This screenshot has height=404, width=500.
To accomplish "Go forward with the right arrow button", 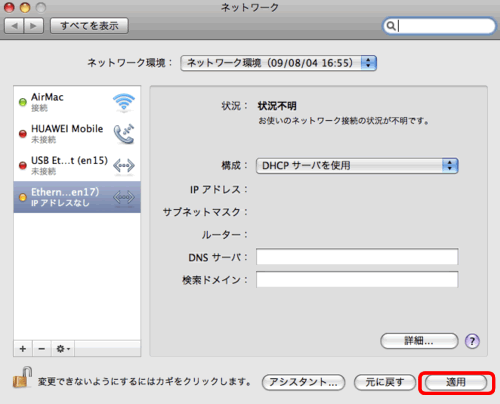I will coord(33,26).
